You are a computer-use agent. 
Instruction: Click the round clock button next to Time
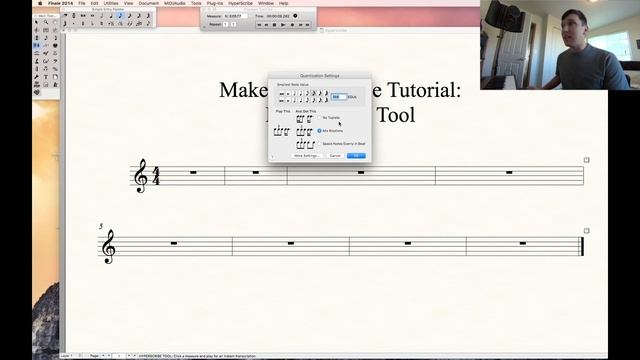295,16
